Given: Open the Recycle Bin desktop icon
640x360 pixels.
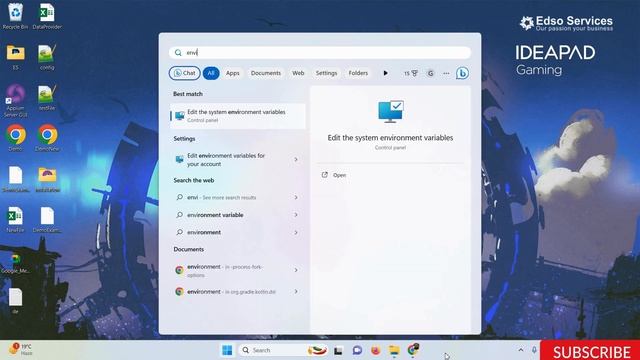Looking at the screenshot, I should click(16, 16).
